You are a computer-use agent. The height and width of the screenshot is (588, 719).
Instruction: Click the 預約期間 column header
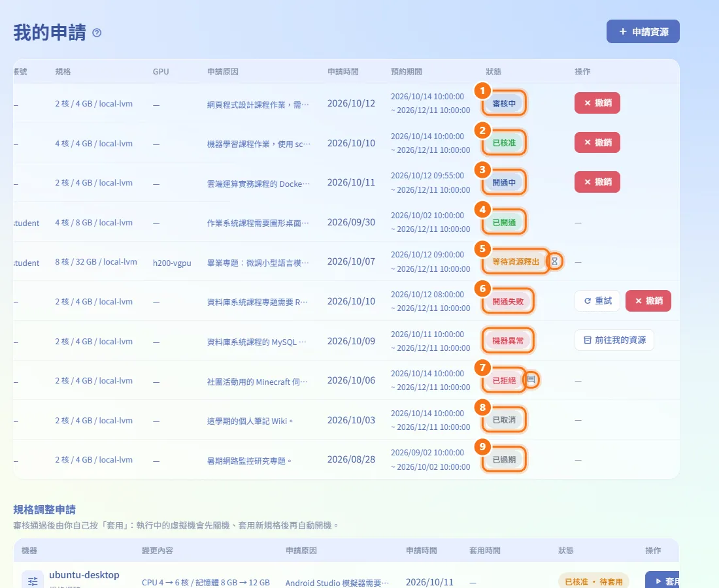[407, 71]
